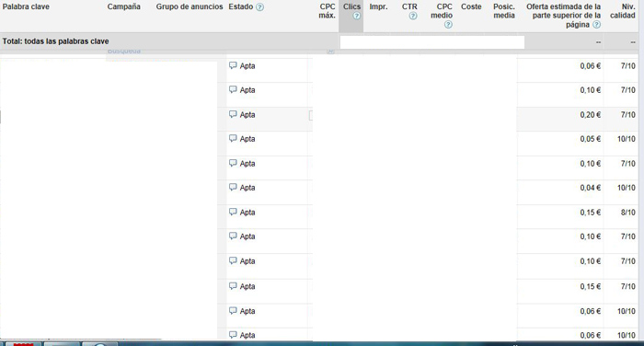
Task: Select 7/10 quality in the 0,20 € row
Action: (x=628, y=115)
